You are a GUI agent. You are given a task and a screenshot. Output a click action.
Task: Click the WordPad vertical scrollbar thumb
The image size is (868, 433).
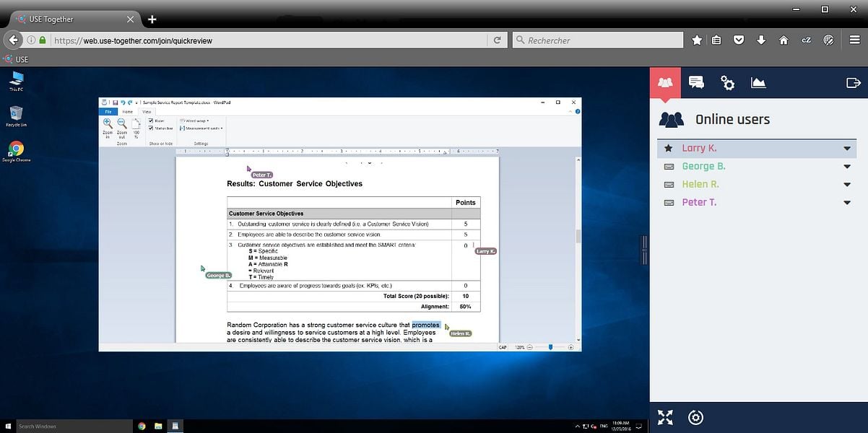point(578,236)
